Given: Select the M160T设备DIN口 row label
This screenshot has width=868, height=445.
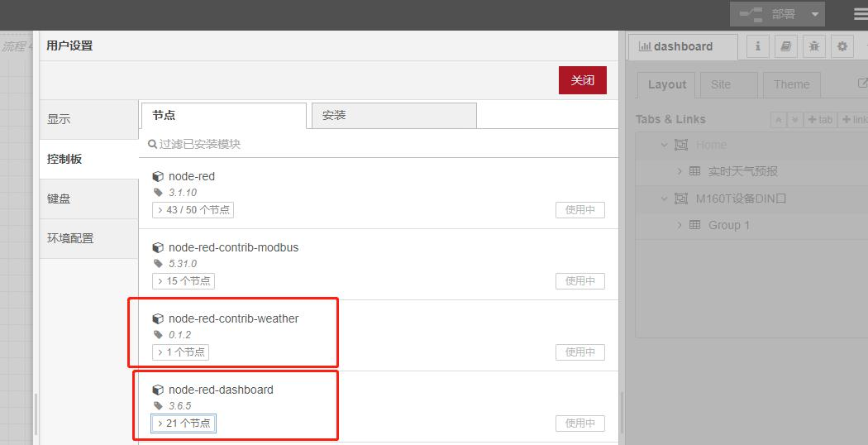Looking at the screenshot, I should [742, 199].
